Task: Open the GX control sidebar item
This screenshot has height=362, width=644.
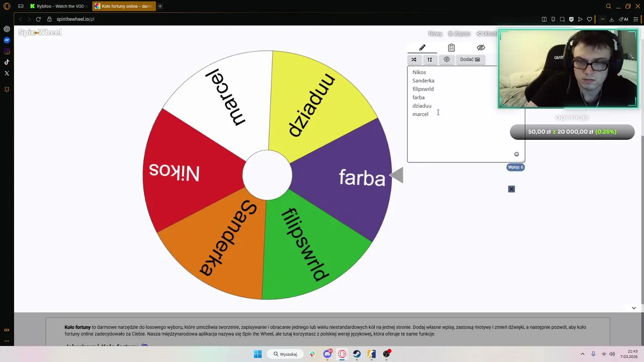Action: (x=7, y=330)
